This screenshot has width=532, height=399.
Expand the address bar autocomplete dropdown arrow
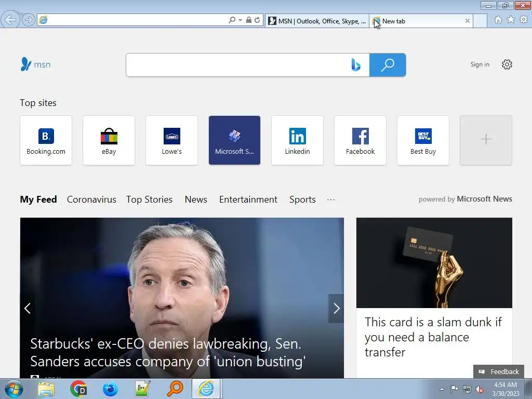click(240, 20)
